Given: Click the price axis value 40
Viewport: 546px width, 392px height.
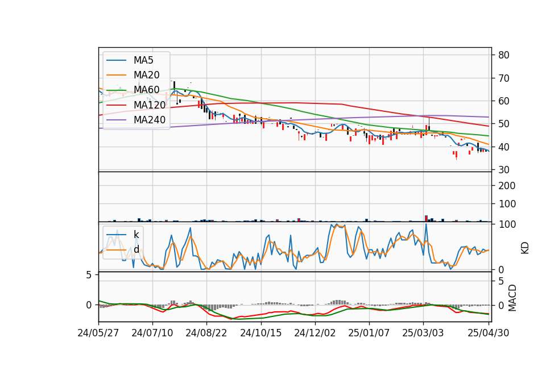Looking at the screenshot, I should click(503, 147).
